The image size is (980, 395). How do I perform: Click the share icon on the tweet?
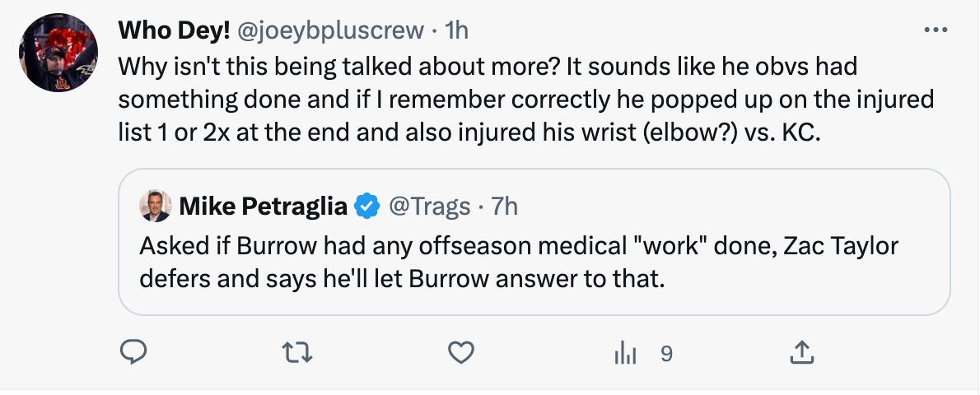click(800, 353)
